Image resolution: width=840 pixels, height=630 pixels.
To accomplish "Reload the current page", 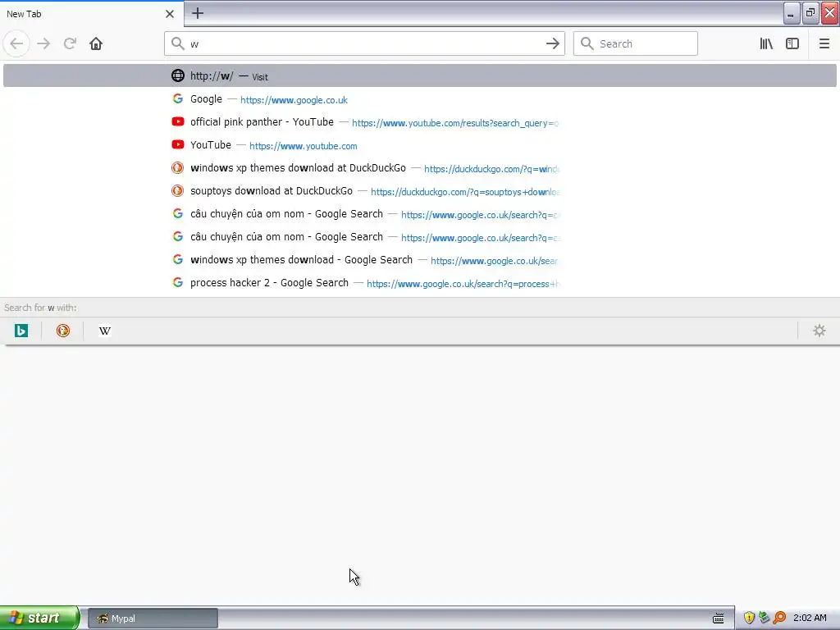I will (71, 43).
